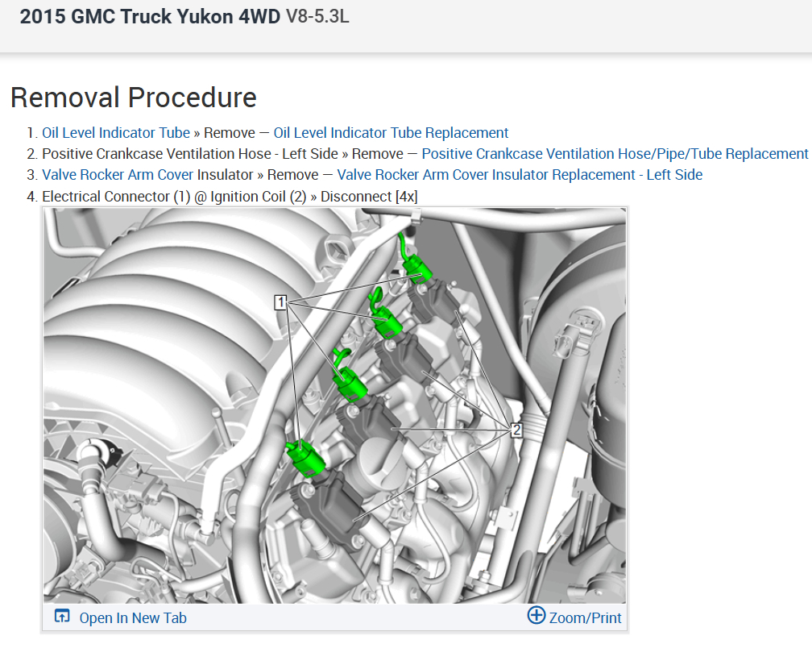
Task: Click the Valve Rocker Arm Cover link
Action: [x=118, y=175]
